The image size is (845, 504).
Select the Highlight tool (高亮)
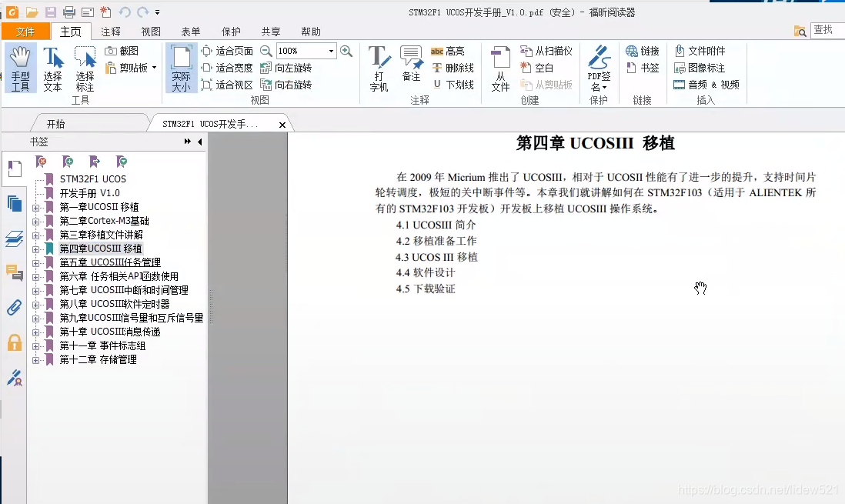[447, 51]
